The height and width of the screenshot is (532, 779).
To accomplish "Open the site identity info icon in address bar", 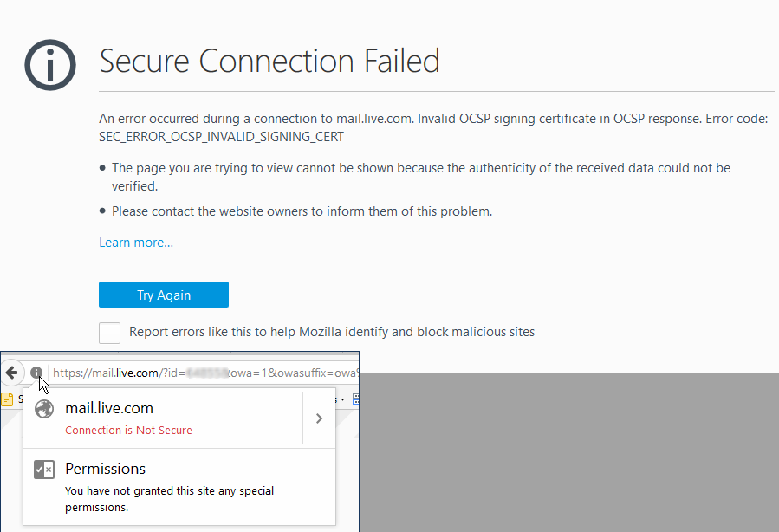I will [36, 372].
